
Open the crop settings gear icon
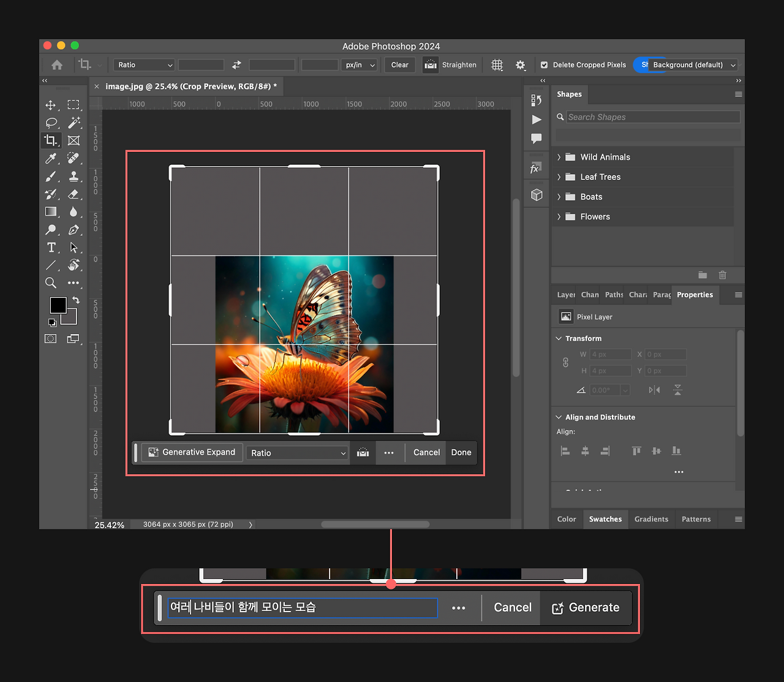(520, 65)
